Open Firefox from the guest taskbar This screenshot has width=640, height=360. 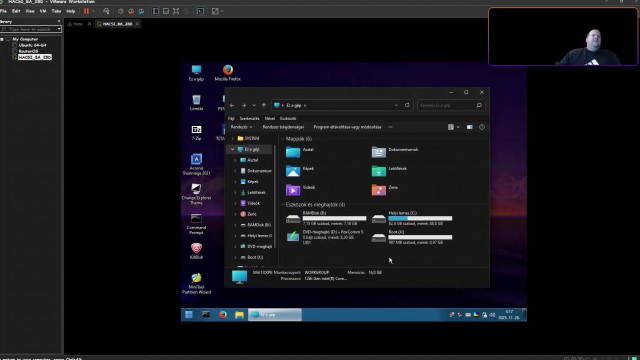(222, 315)
